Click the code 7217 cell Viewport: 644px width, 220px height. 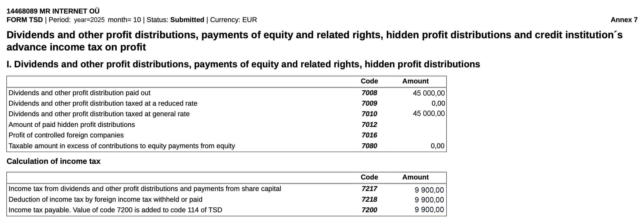click(369, 189)
